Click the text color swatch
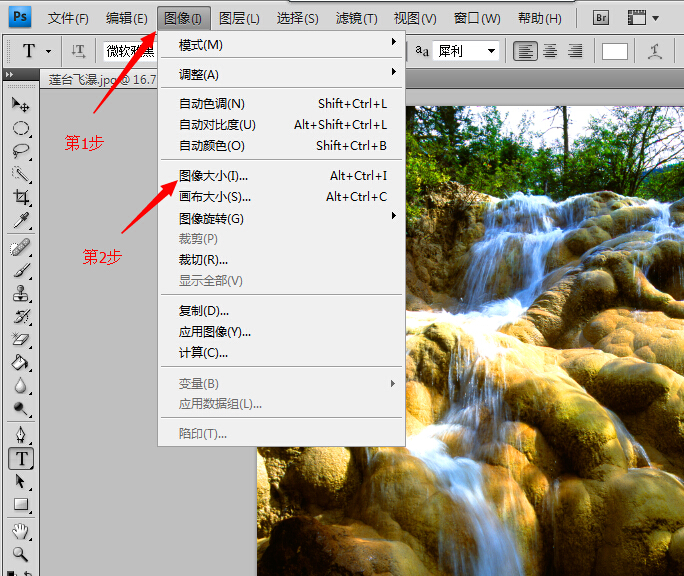 (615, 52)
